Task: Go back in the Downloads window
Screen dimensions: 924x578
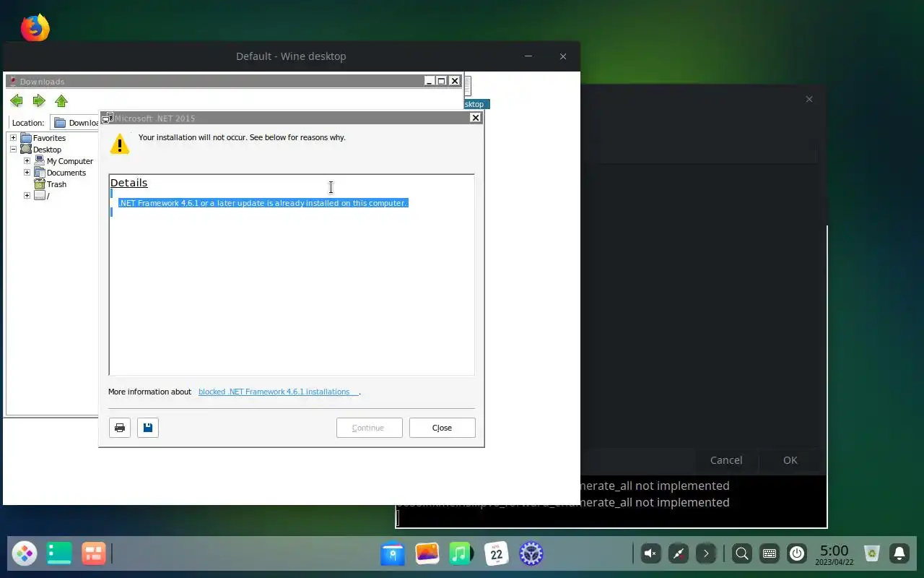Action: [x=17, y=101]
